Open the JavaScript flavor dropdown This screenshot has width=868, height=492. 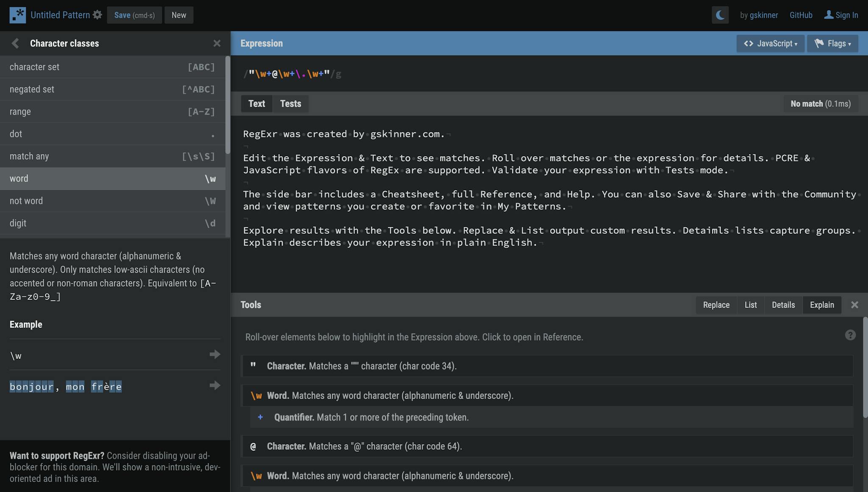[770, 43]
